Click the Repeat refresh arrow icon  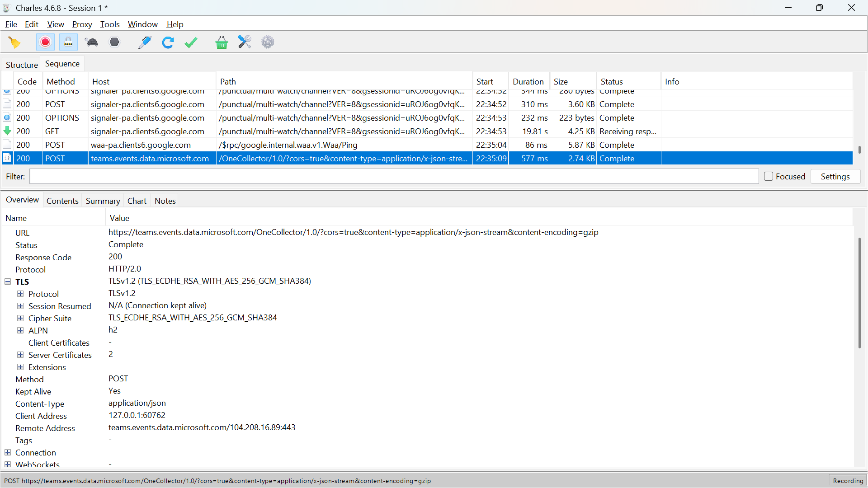point(168,42)
